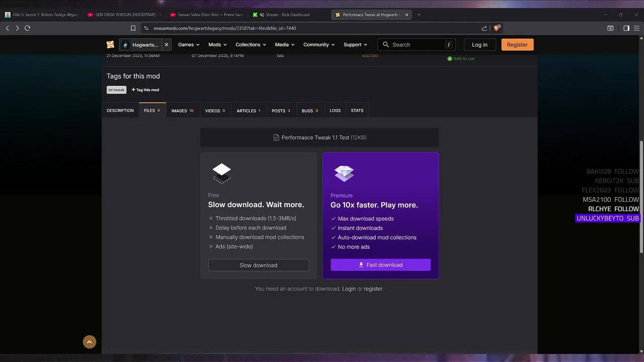Go back with the browser back arrow

tap(7, 28)
